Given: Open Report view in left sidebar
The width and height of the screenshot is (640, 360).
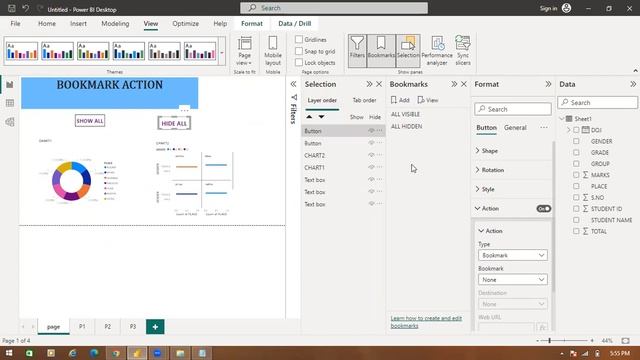Looking at the screenshot, I should 10,84.
